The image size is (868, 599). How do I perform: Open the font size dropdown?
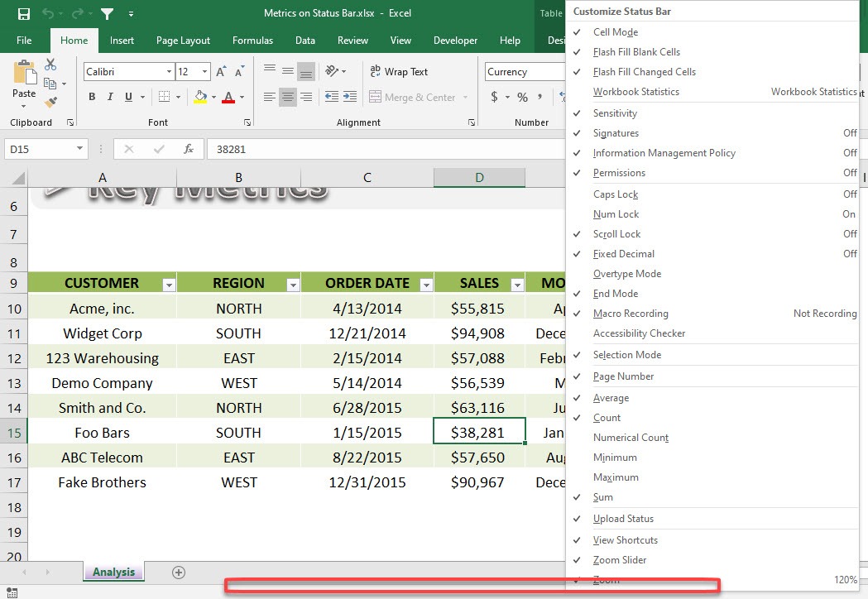coord(205,71)
